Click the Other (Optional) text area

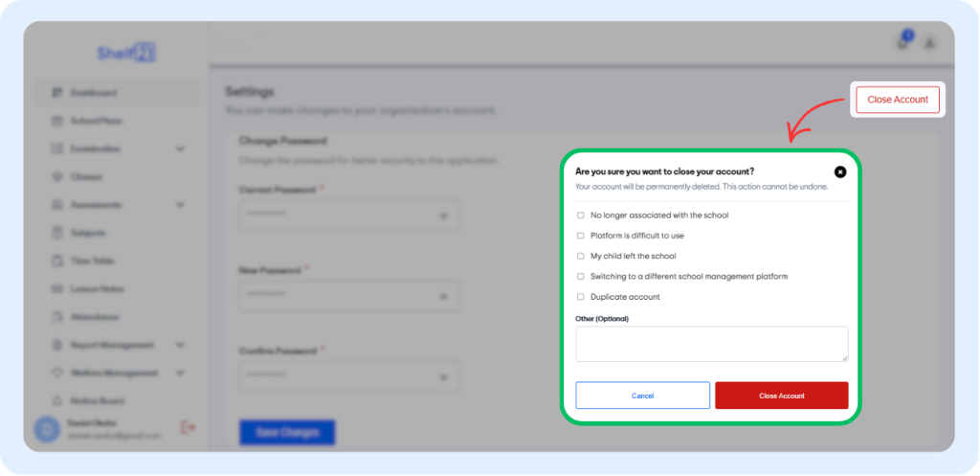point(711,344)
